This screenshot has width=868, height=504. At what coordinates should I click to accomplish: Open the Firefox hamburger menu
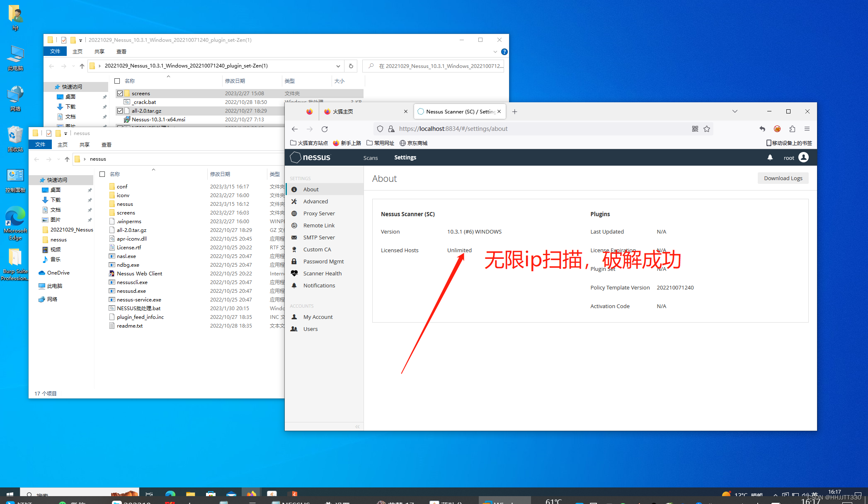click(x=807, y=129)
